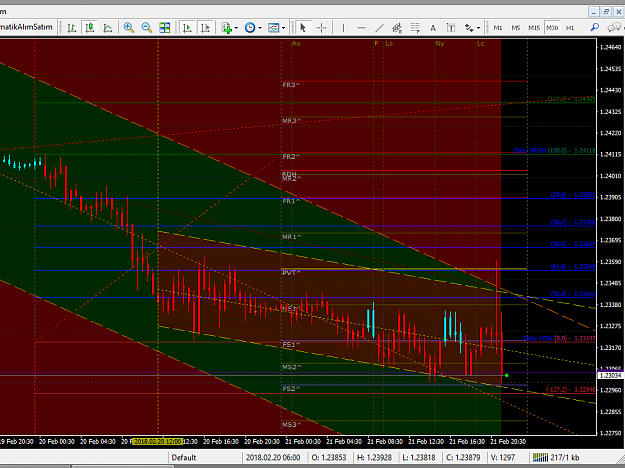Click the connection status bars icon

540,457
